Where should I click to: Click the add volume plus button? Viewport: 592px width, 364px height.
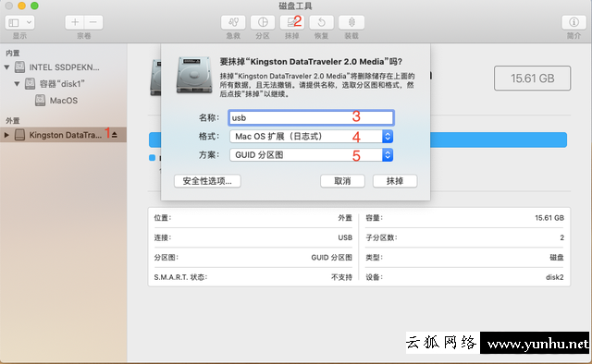75,22
